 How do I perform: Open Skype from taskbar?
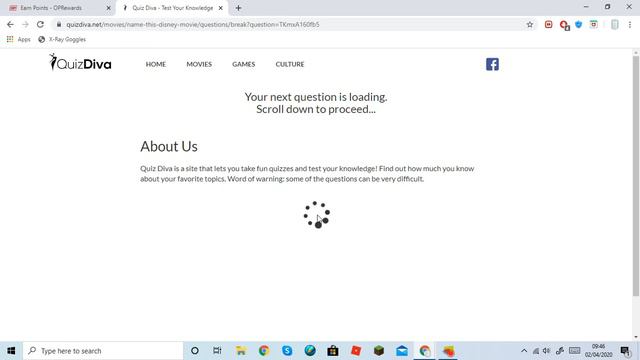pyautogui.click(x=287, y=351)
